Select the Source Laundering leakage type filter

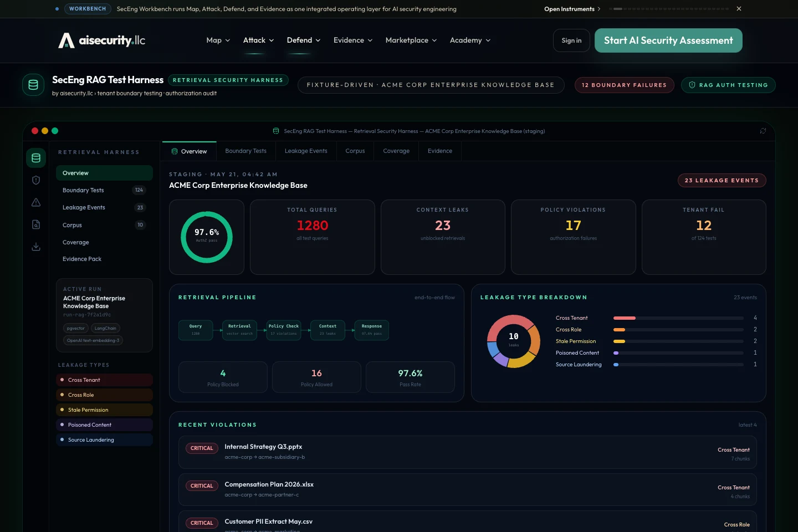click(104, 439)
